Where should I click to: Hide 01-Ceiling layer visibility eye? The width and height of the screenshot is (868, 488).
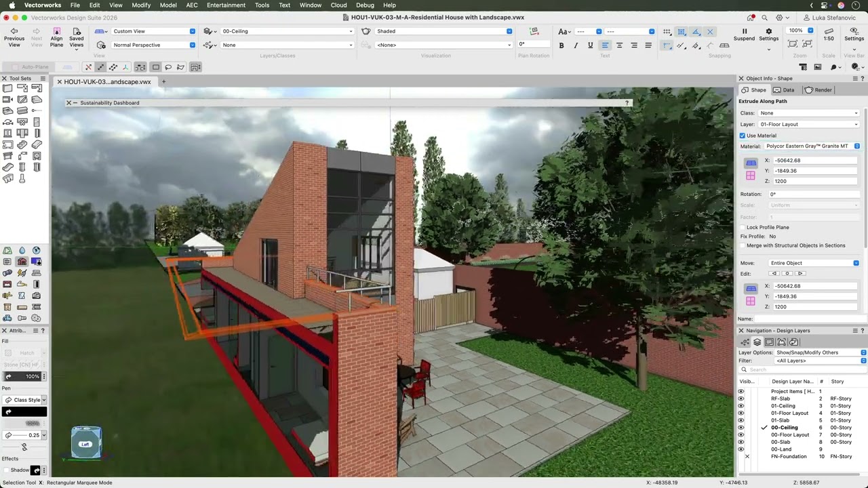741,406
